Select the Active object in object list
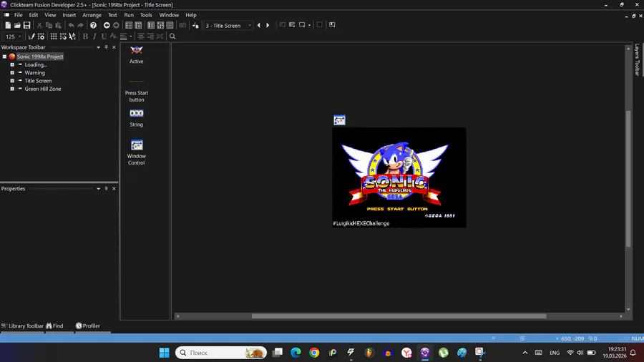The width and height of the screenshot is (644, 362). [x=137, y=54]
